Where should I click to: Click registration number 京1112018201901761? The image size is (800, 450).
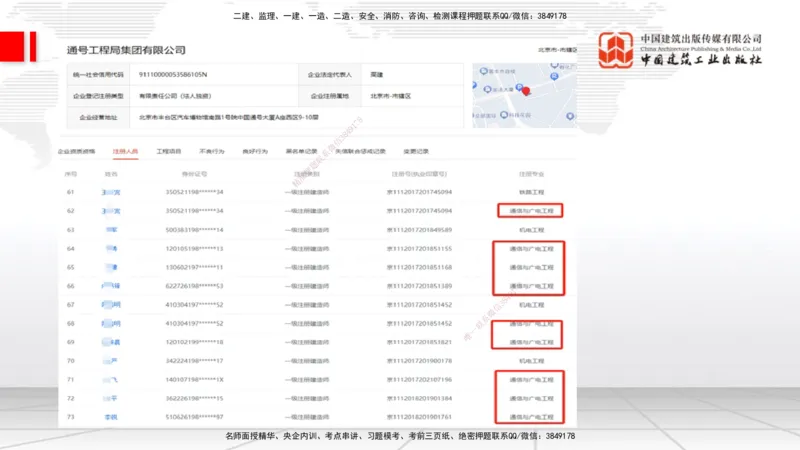pyautogui.click(x=419, y=417)
